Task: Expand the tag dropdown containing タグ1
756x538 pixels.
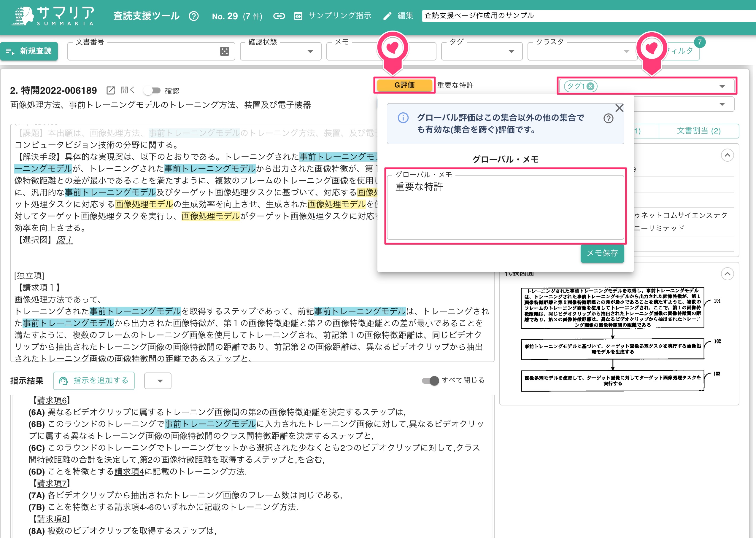Action: tap(722, 87)
